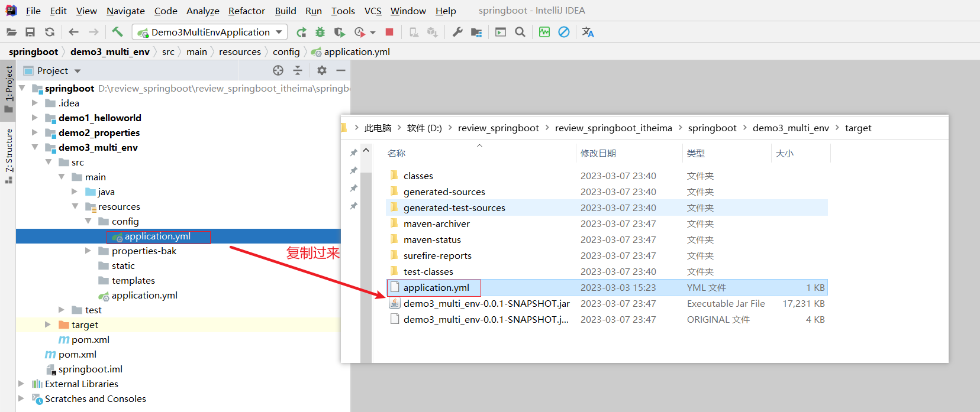Click the Build project hammer icon
Viewport: 980px width, 412px height.
coord(117,32)
